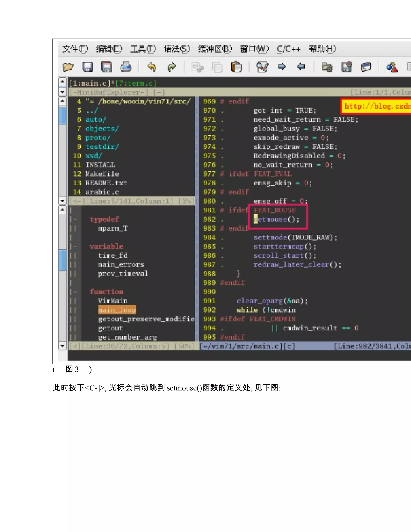411x532 pixels.
Task: Jump to getout function tag
Action: click(x=110, y=328)
